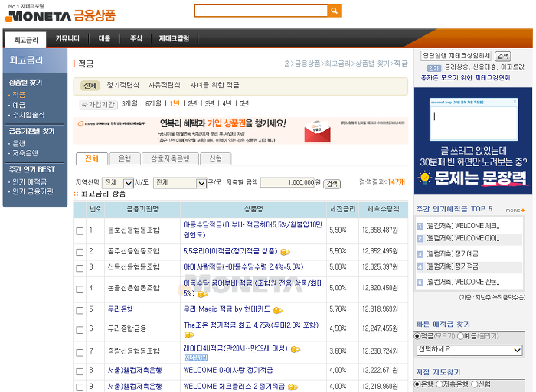
Task: Click the orange search magnifier icon
Action: (x=334, y=11)
